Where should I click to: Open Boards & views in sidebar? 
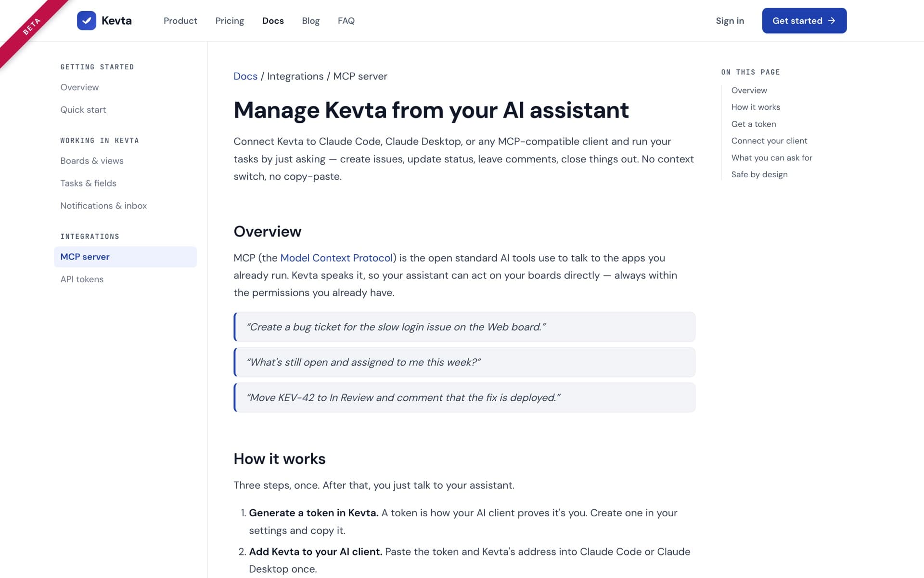pos(92,161)
